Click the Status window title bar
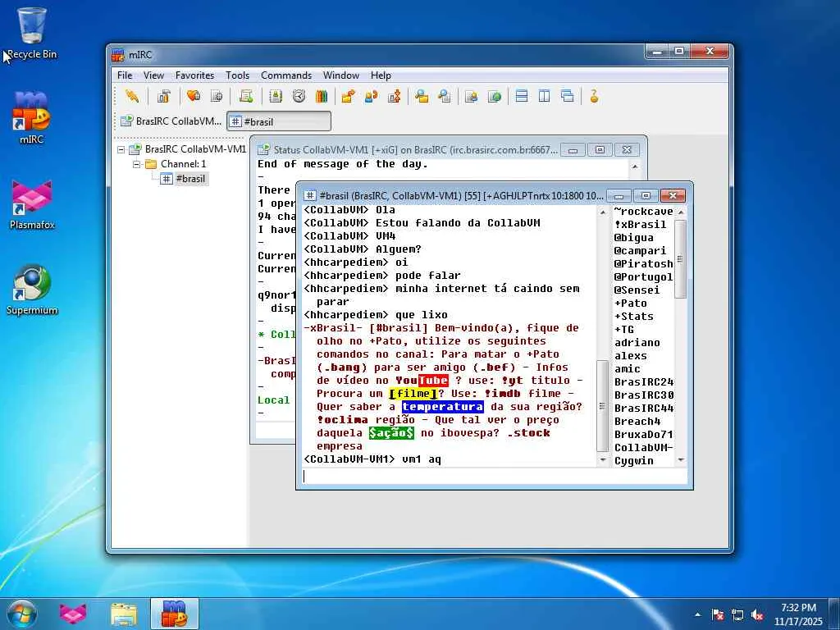This screenshot has height=630, width=840. click(x=415, y=149)
